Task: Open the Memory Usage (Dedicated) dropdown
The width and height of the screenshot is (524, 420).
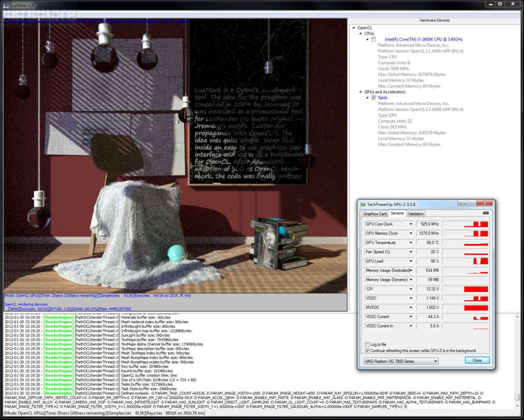Action: (x=411, y=270)
